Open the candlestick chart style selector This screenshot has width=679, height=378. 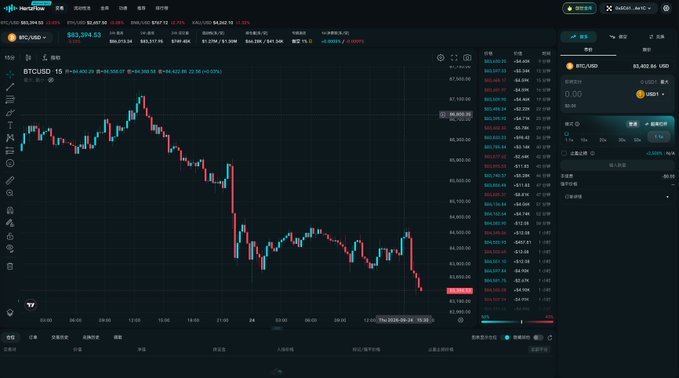tap(28, 58)
